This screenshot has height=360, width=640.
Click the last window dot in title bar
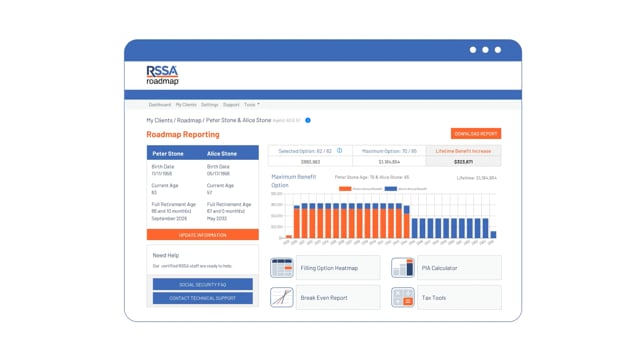498,50
